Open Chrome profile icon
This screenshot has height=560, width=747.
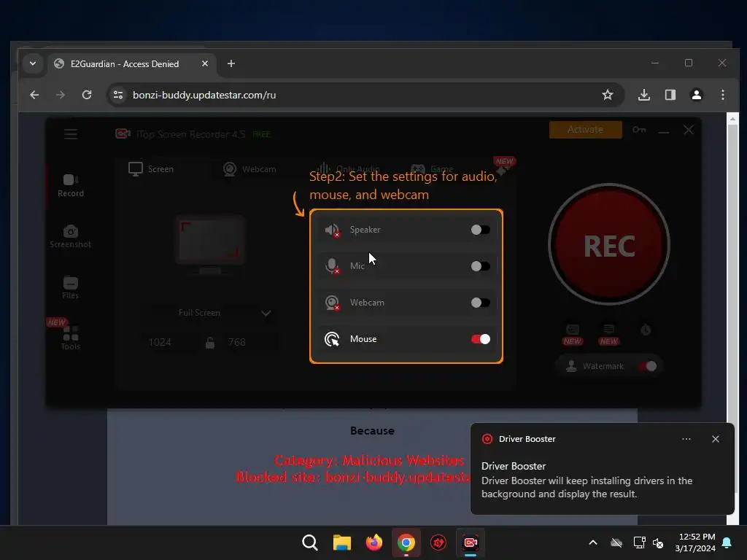pyautogui.click(x=697, y=95)
